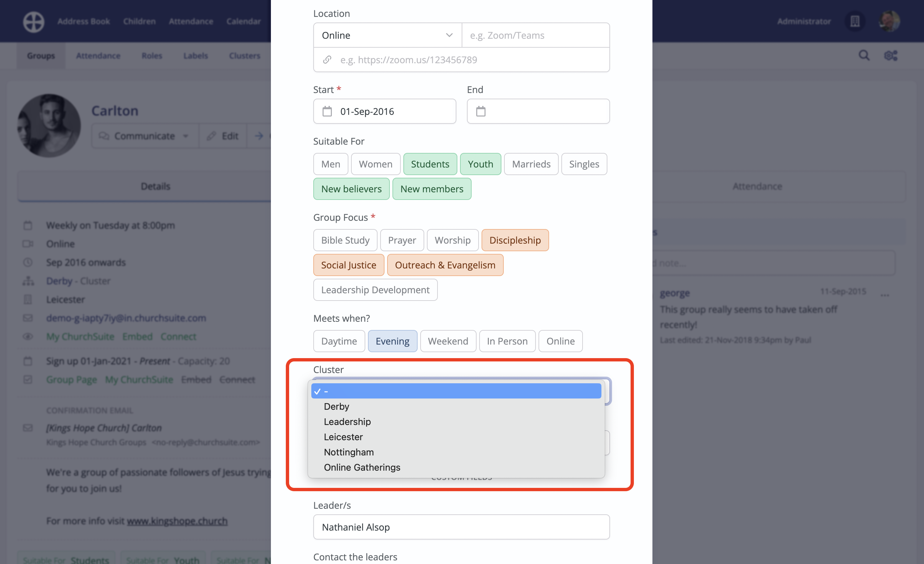
Task: Open the user profile avatar
Action: [889, 22]
